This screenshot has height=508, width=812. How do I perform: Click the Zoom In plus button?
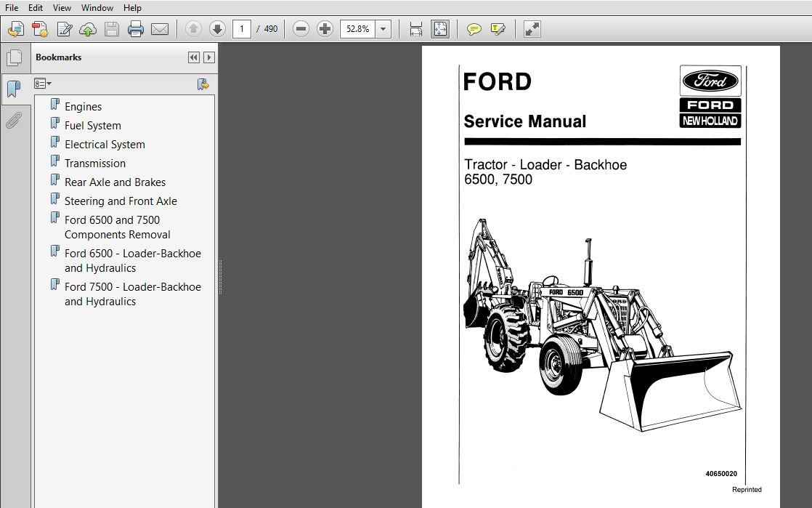(x=325, y=29)
